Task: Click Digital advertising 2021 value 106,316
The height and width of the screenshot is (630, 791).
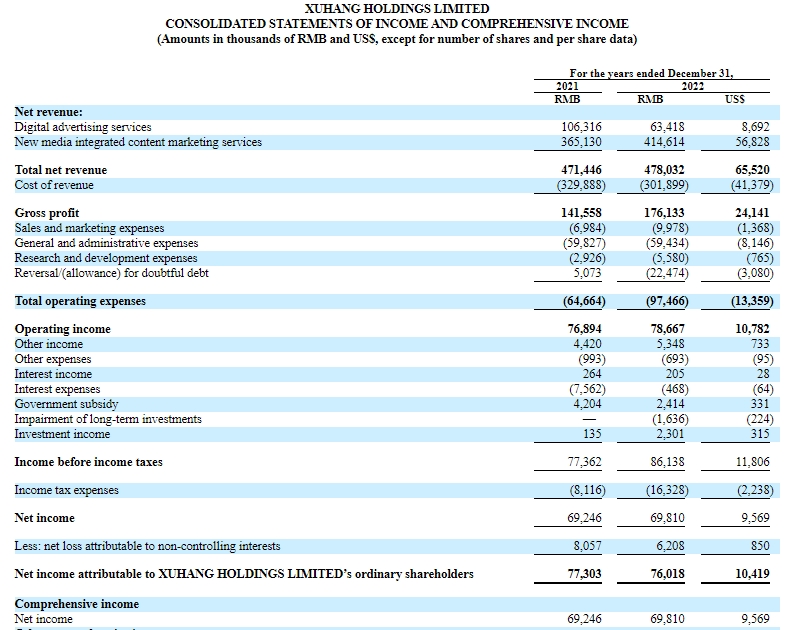Action: [581, 127]
